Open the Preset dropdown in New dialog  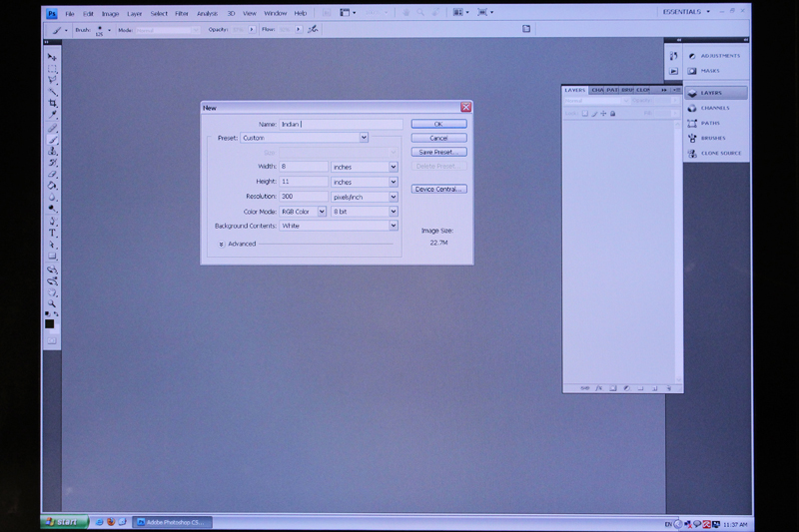(x=364, y=138)
